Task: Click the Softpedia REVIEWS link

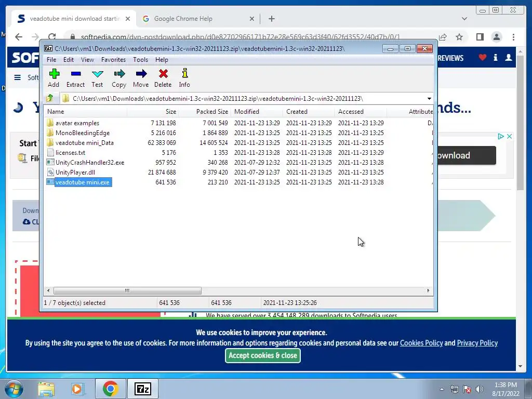Action: pyautogui.click(x=450, y=58)
